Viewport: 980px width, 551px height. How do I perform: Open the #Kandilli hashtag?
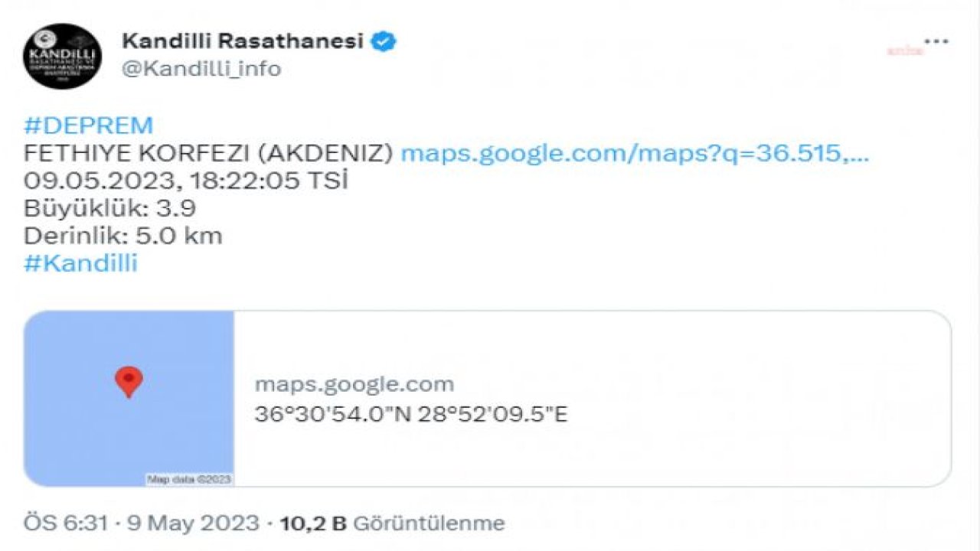[x=80, y=263]
